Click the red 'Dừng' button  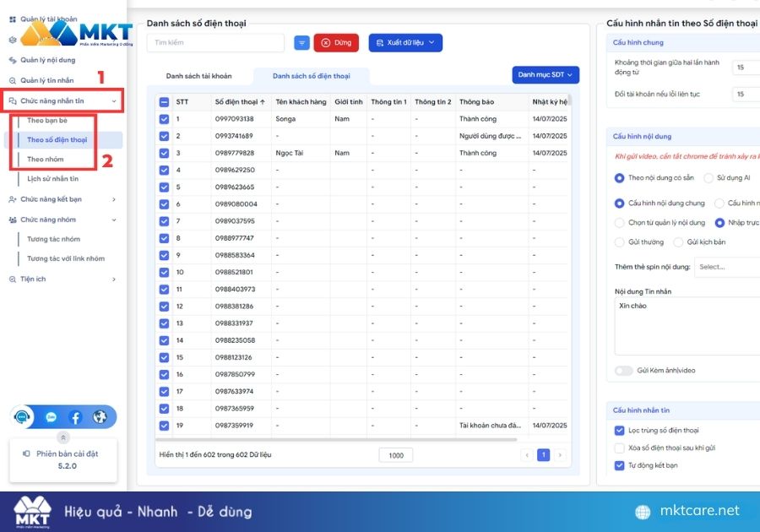[x=336, y=42]
